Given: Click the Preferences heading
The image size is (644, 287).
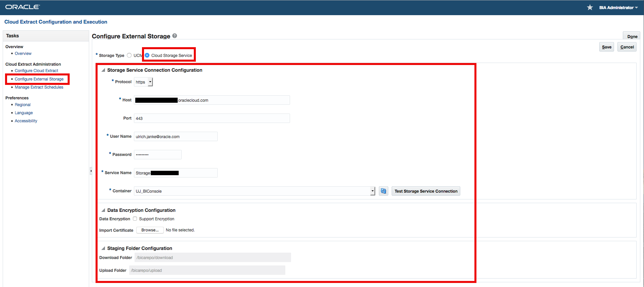Looking at the screenshot, I should pyautogui.click(x=17, y=98).
